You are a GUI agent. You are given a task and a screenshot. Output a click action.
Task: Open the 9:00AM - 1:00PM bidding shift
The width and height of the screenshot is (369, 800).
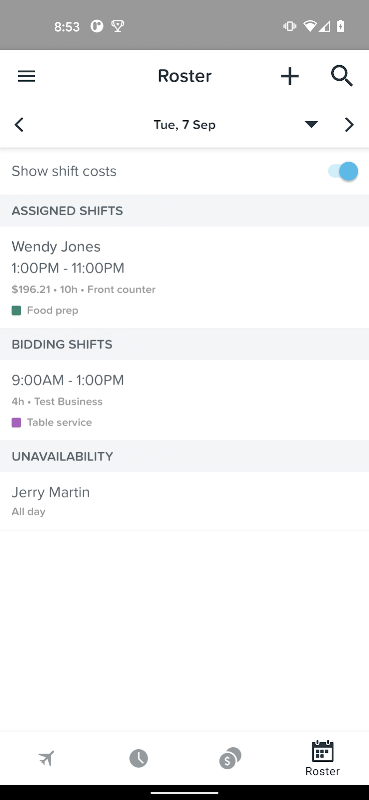click(x=184, y=401)
